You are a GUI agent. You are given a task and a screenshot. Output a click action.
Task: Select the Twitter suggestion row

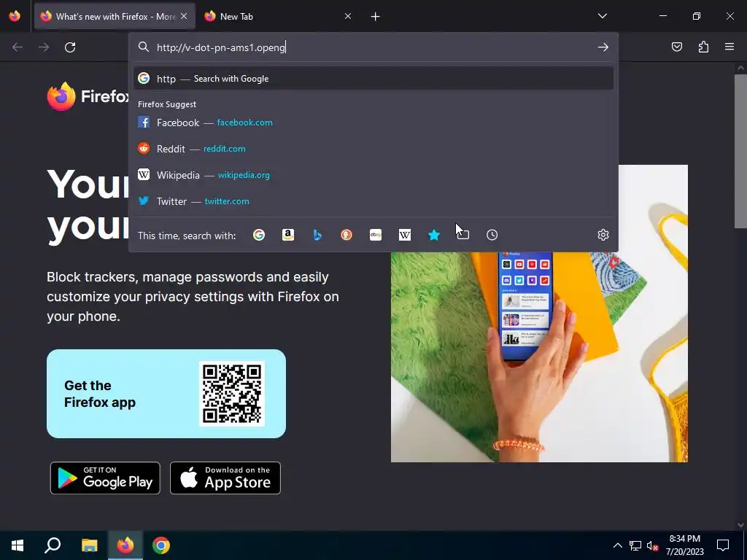[x=373, y=201]
